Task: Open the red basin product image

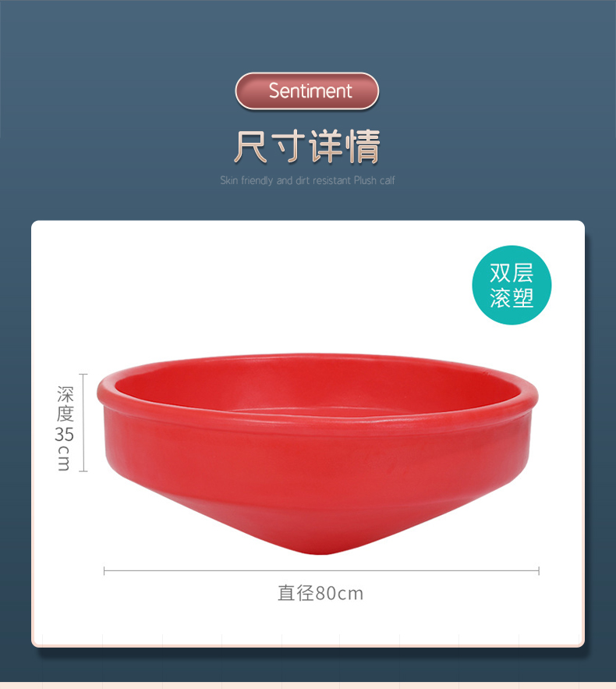Action: point(317,453)
